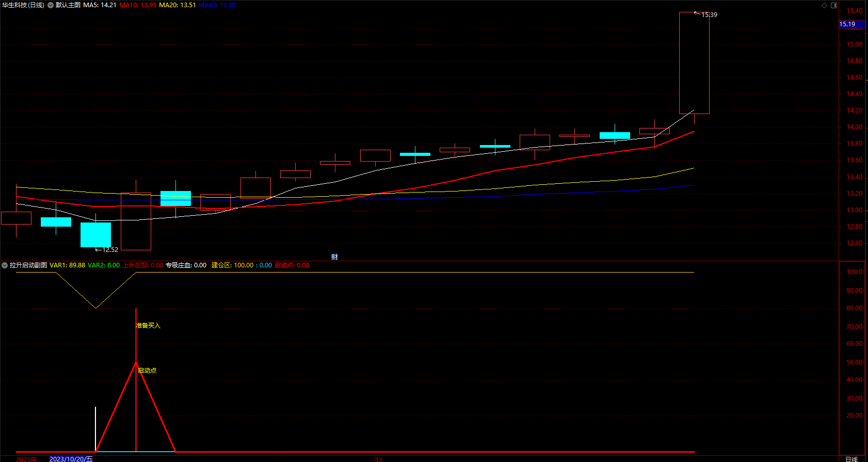868x462 pixels.
Task: Click the 100.0 sub-chart axis label
Action: tap(855, 272)
